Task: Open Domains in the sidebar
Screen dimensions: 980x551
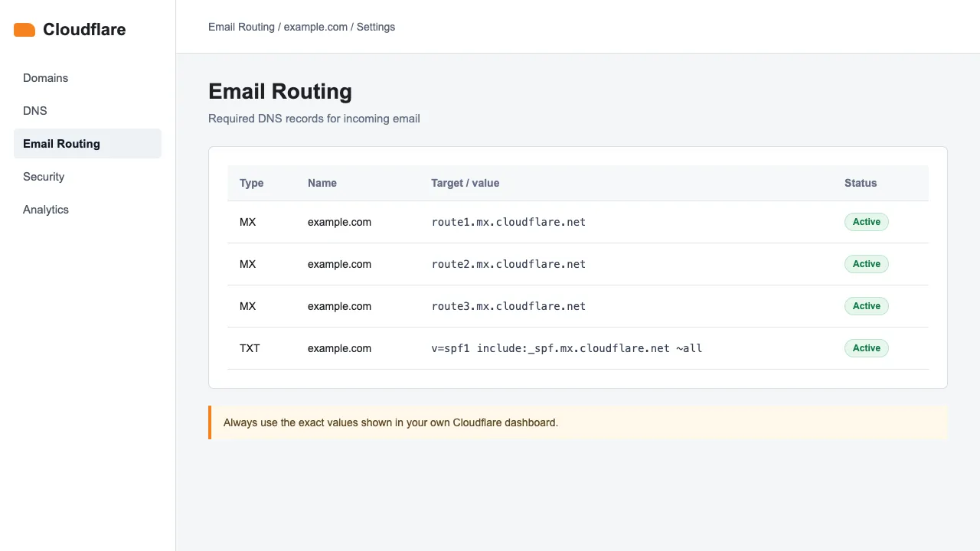Action: point(87,78)
